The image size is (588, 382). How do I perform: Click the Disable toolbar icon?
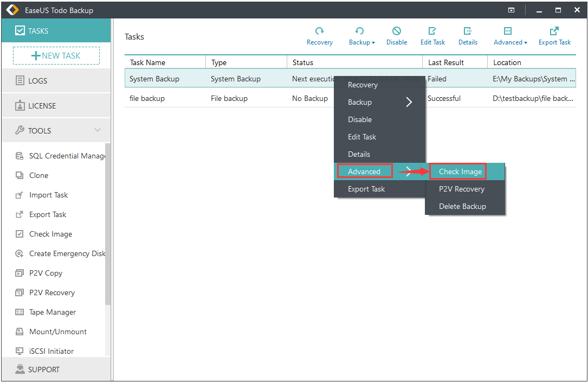397,31
